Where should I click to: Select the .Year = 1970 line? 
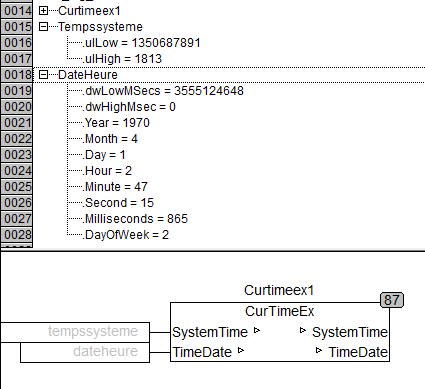pos(116,123)
